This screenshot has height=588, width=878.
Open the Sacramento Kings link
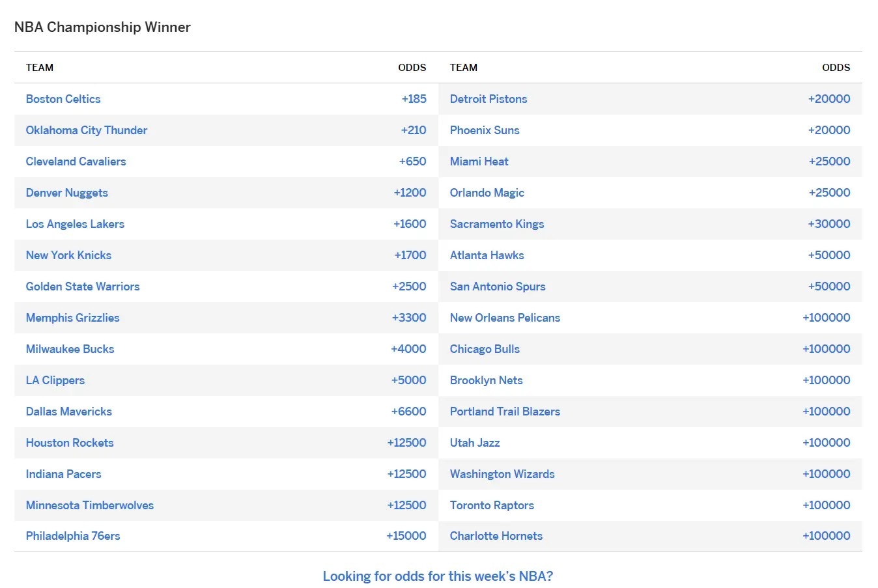pyautogui.click(x=497, y=224)
